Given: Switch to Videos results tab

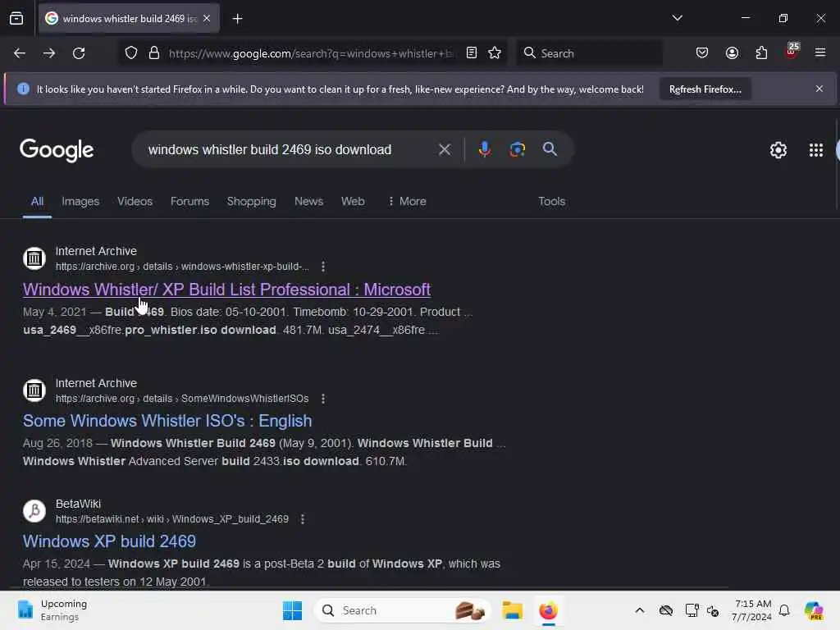Looking at the screenshot, I should (x=135, y=202).
